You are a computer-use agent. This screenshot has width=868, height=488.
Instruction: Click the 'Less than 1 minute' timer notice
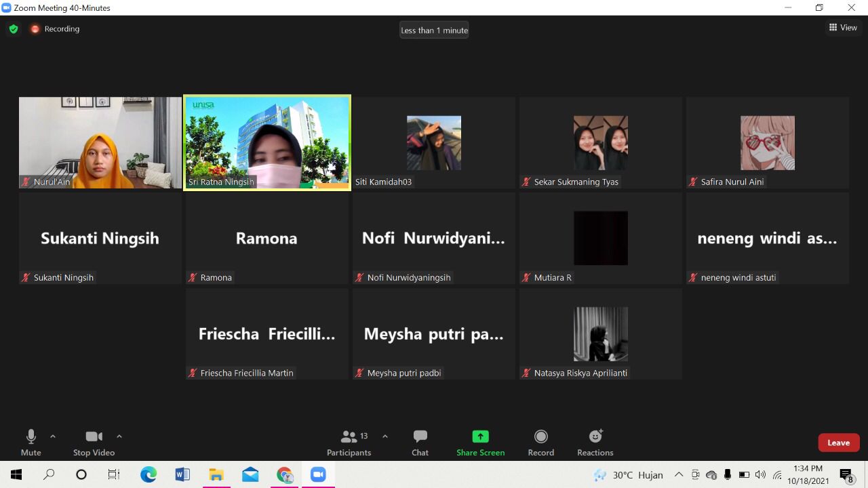pos(434,30)
